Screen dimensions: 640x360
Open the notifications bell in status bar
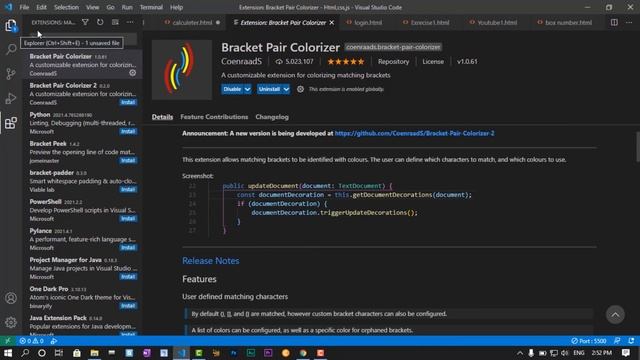(x=631, y=341)
